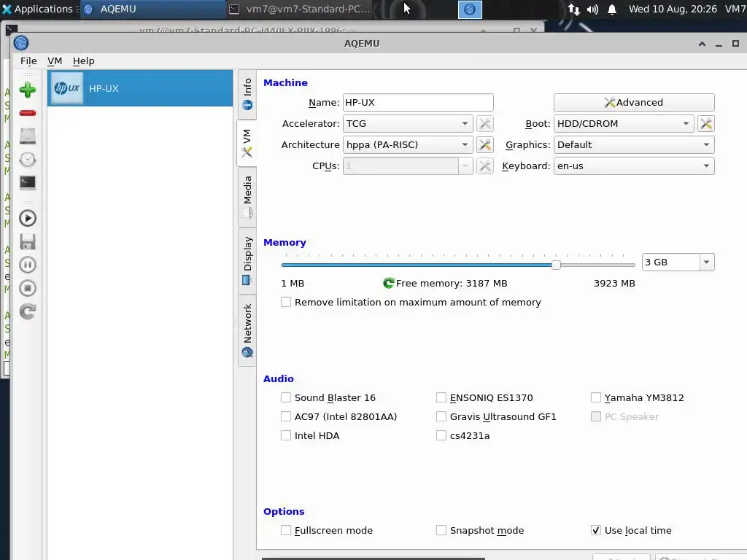This screenshot has height=560, width=747.
Task: Switch to the Info vertical tab
Action: click(247, 94)
